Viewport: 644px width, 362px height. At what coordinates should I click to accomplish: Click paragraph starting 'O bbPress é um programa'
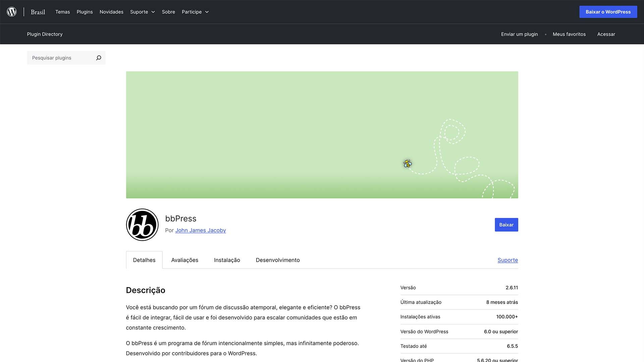[243, 348]
